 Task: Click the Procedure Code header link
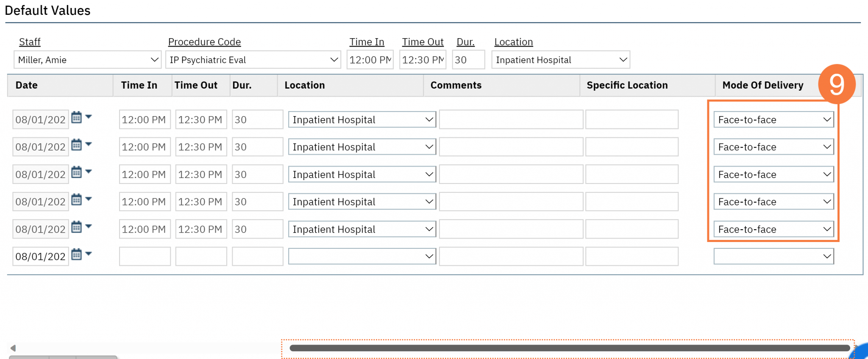tap(204, 42)
